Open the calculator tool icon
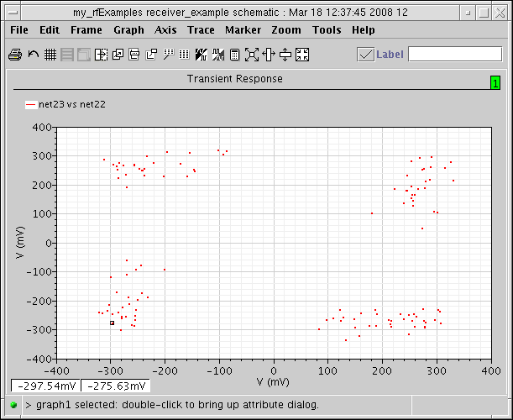The width and height of the screenshot is (513, 420). pos(235,55)
